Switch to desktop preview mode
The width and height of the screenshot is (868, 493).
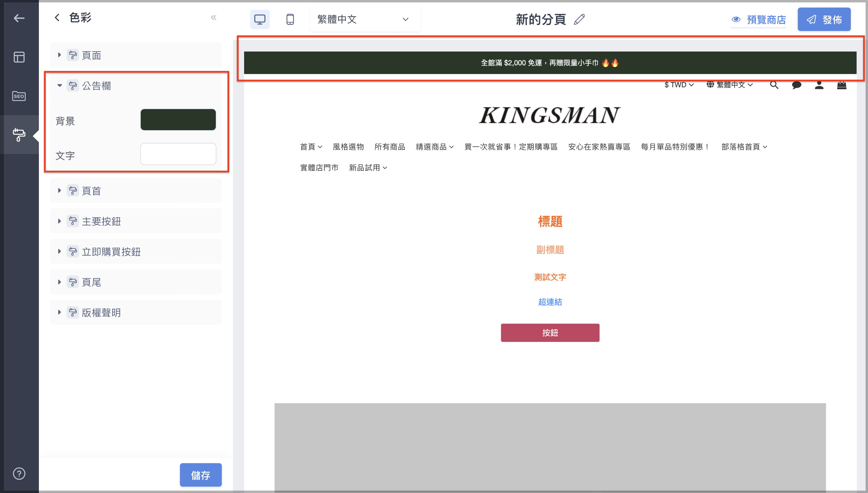[x=260, y=19]
